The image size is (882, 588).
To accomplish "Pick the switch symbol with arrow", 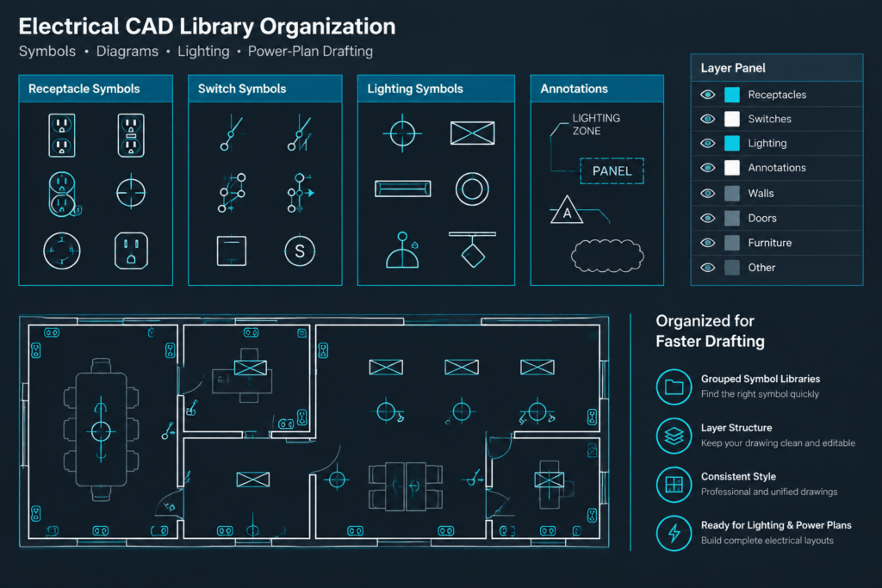I will [x=301, y=193].
